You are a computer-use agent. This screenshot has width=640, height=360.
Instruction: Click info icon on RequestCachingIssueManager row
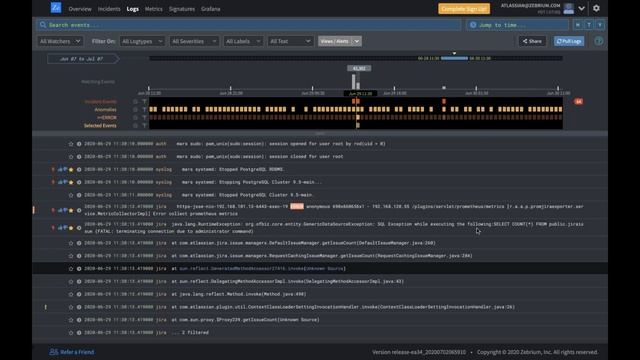tap(79, 256)
